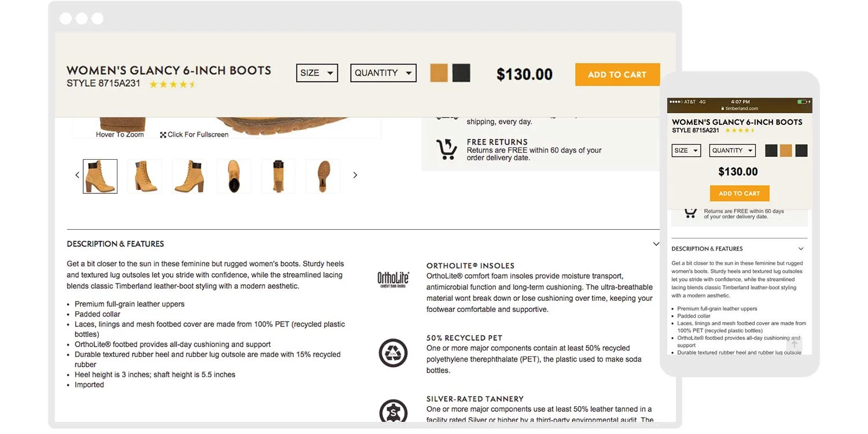Screen dimensions: 868x434
Task: Click the 'Imported' bullet on desktop
Action: (x=89, y=385)
